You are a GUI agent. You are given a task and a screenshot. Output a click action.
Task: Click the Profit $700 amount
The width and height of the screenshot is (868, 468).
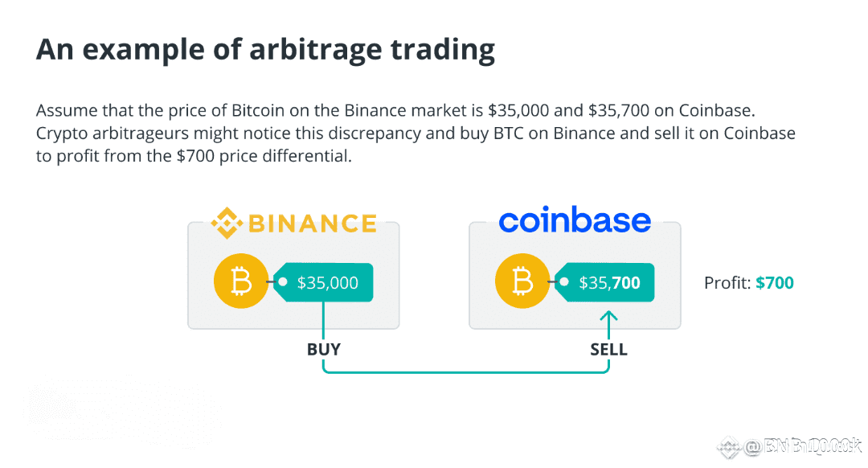point(775,283)
